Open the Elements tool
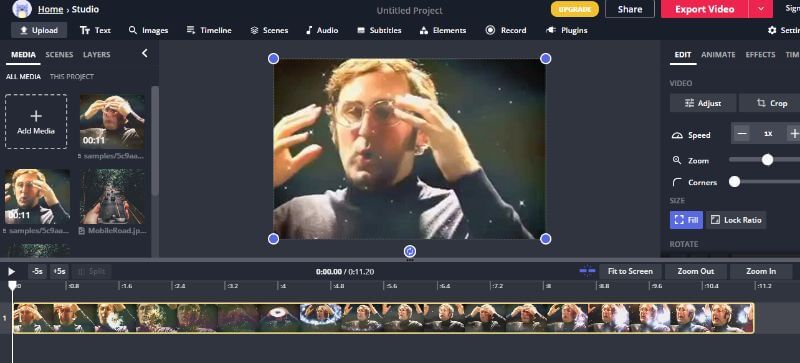The height and width of the screenshot is (363, 800). tap(442, 30)
